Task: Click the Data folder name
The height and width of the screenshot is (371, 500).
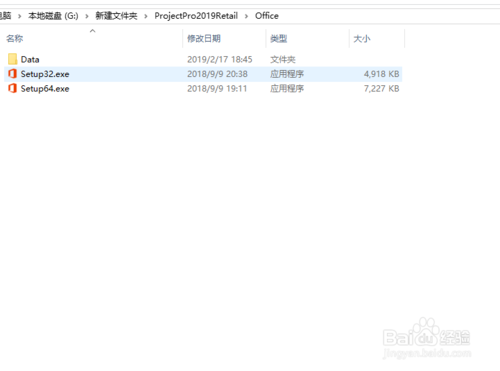Action: point(30,59)
